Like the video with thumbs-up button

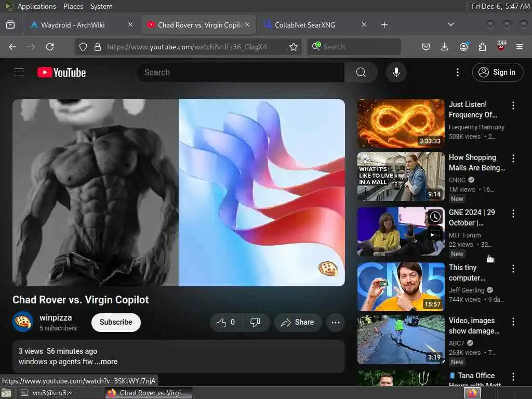[226, 322]
